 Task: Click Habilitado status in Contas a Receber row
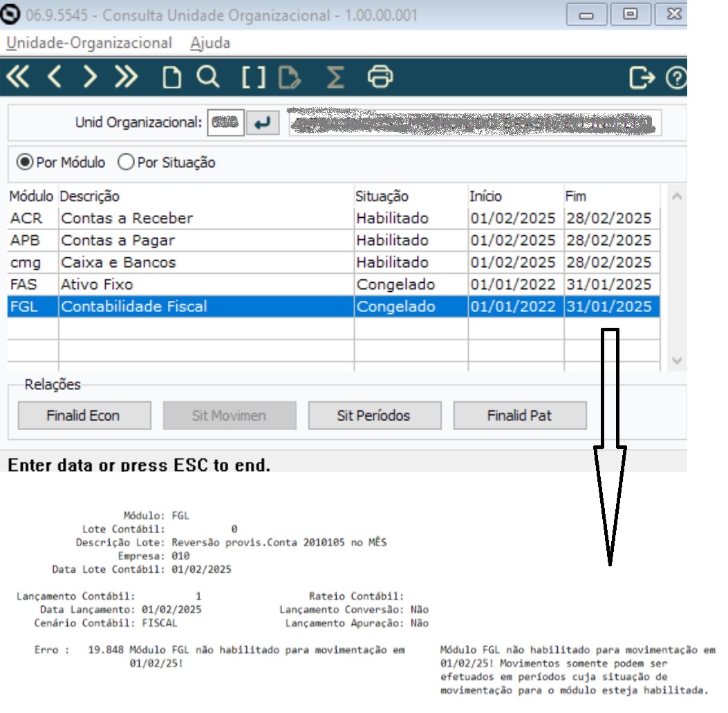pyautogui.click(x=392, y=219)
